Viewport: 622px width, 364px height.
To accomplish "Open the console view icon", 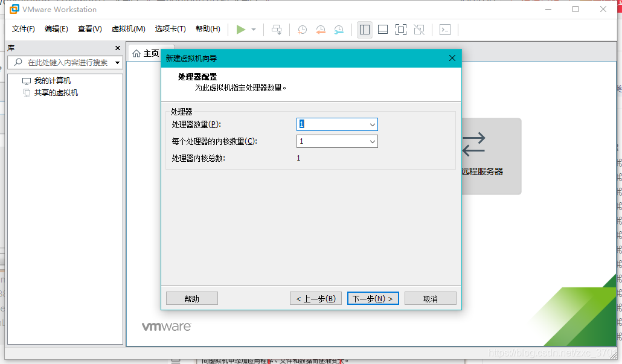I will coord(445,30).
